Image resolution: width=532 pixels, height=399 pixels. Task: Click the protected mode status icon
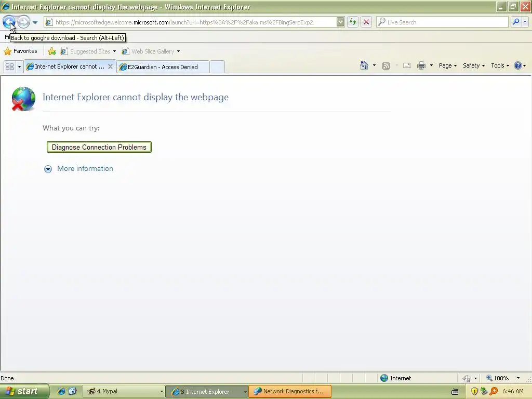(x=467, y=378)
